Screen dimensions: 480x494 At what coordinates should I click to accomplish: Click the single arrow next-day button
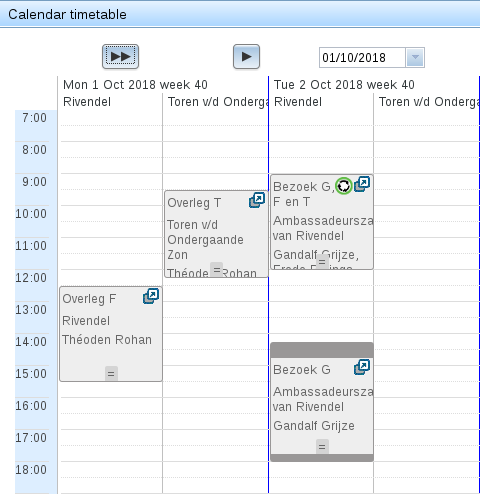coord(246,57)
